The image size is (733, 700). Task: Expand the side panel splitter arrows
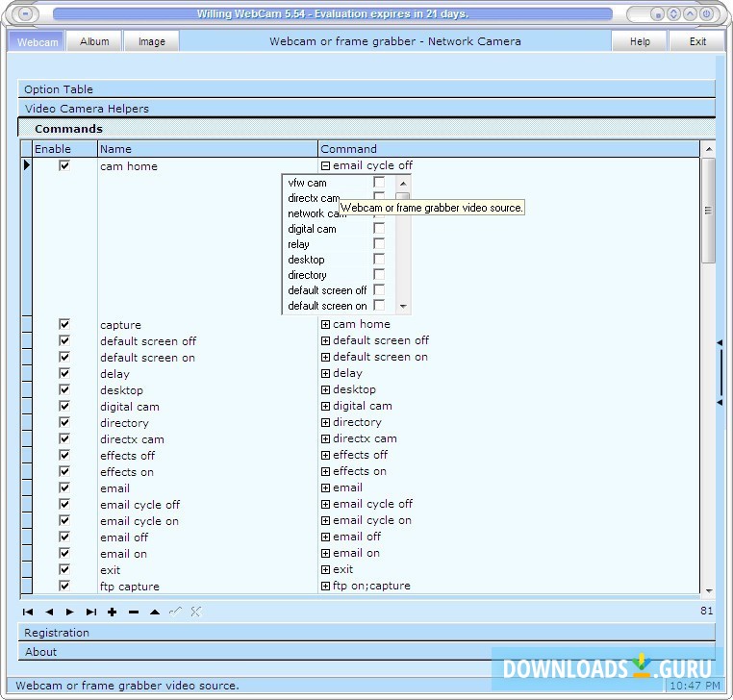coord(720,373)
